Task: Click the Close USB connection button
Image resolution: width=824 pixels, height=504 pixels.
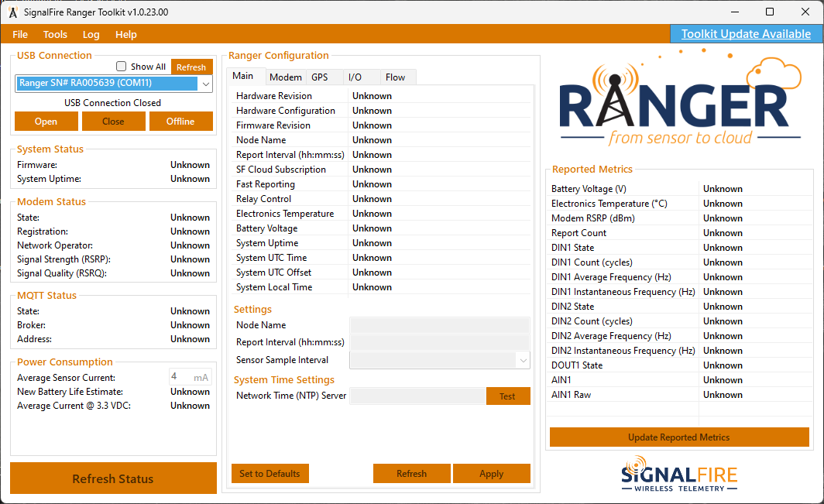Action: click(x=113, y=121)
